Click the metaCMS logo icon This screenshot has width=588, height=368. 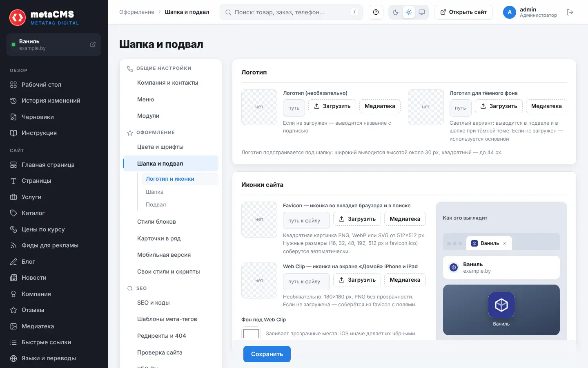[18, 18]
